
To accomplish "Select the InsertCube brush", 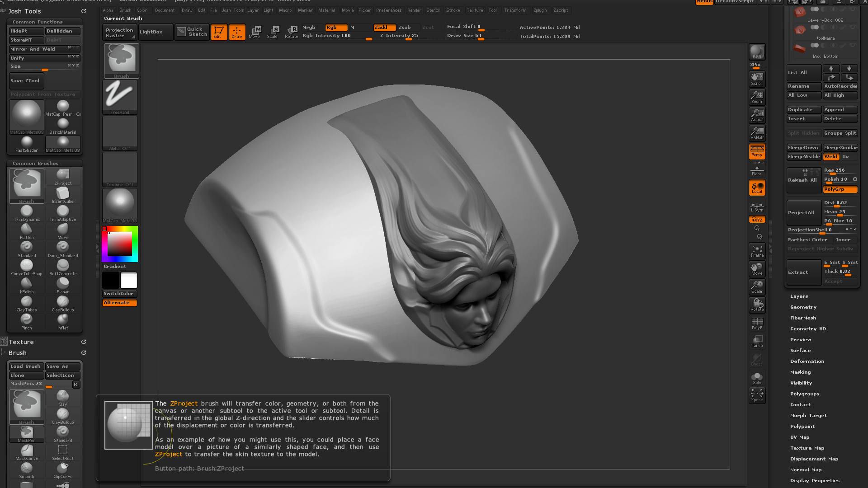I will [x=63, y=195].
